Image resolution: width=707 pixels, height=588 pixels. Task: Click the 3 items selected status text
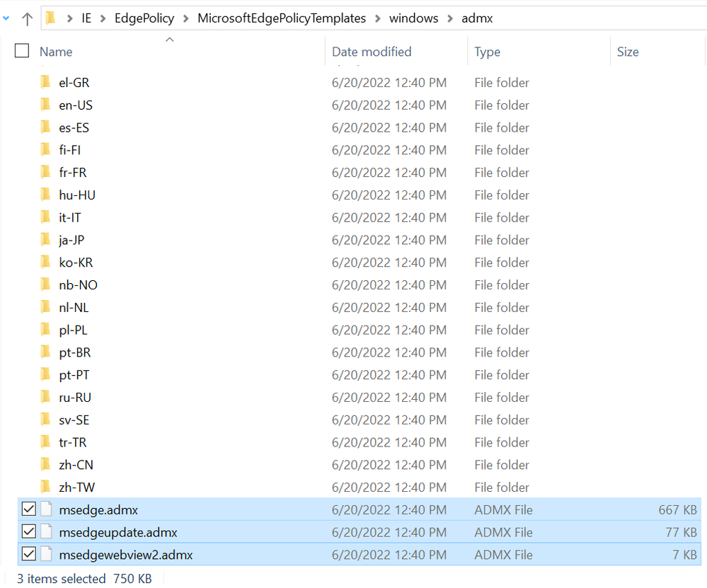[61, 579]
